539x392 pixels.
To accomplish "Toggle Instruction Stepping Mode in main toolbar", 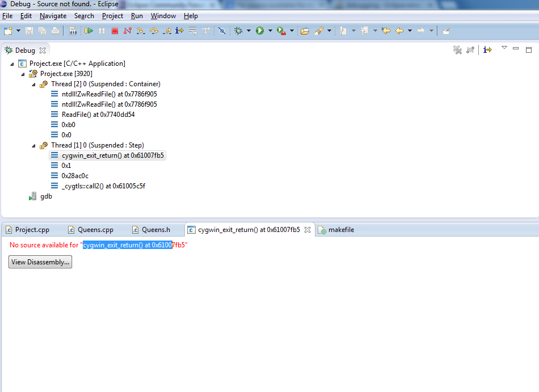I will pos(179,31).
